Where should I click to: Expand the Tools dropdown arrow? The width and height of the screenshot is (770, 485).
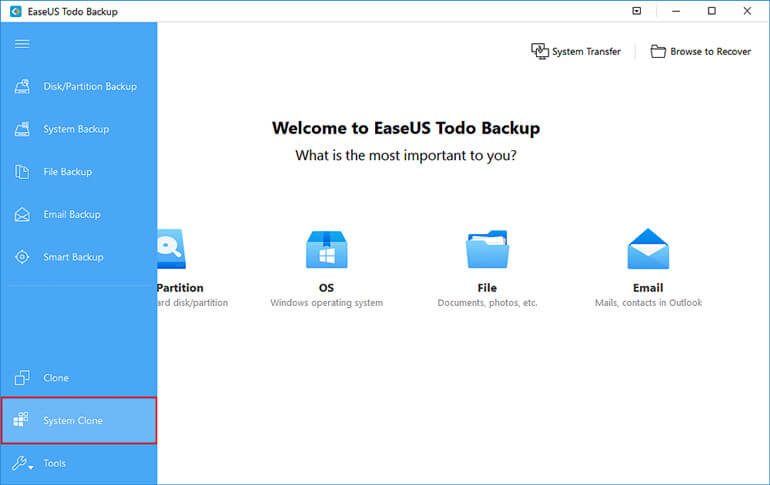(31, 467)
